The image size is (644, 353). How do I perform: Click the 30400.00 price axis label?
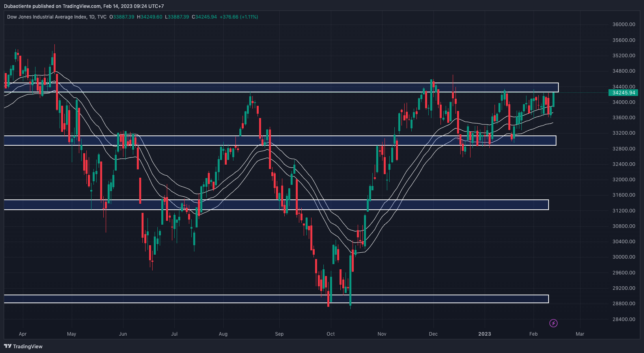623,242
